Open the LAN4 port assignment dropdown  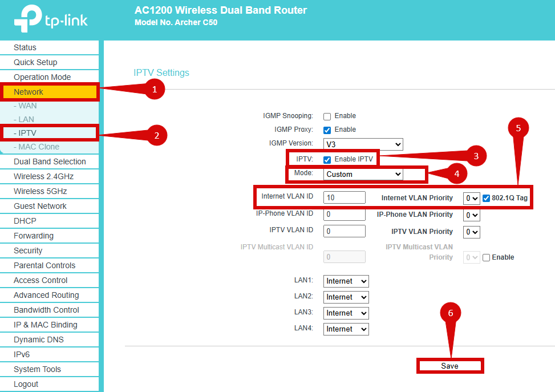click(346, 329)
